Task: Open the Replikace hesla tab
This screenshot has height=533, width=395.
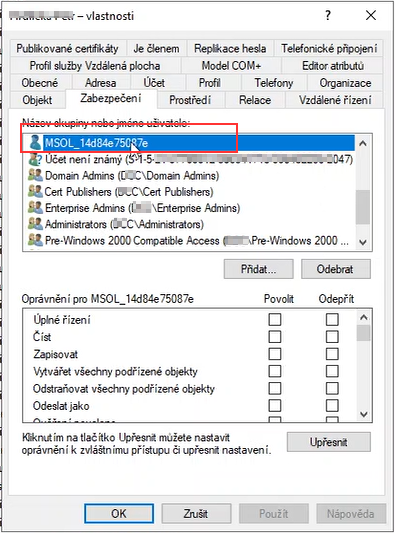Action: (x=230, y=49)
